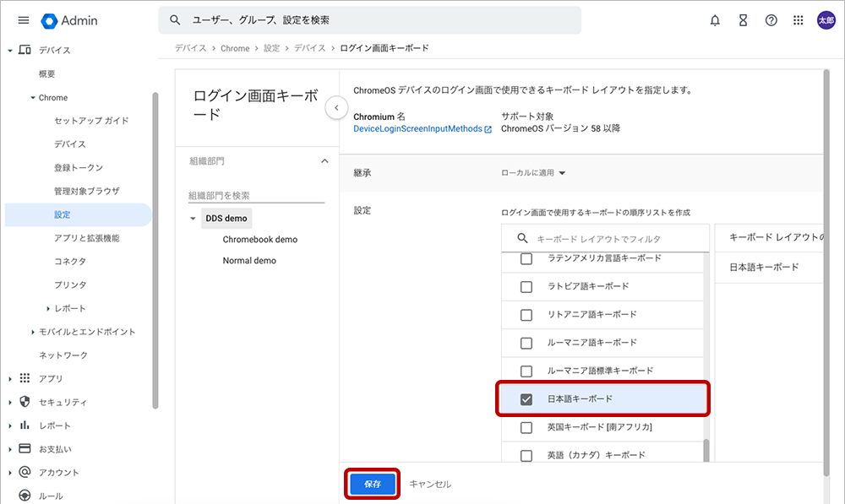
Task: Click the Google Admin logo
Action: [70, 20]
